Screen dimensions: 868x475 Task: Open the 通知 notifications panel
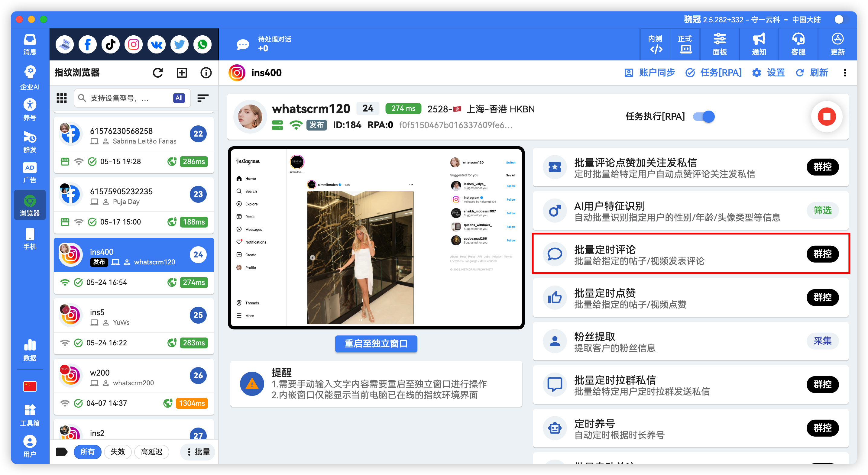pos(759,44)
